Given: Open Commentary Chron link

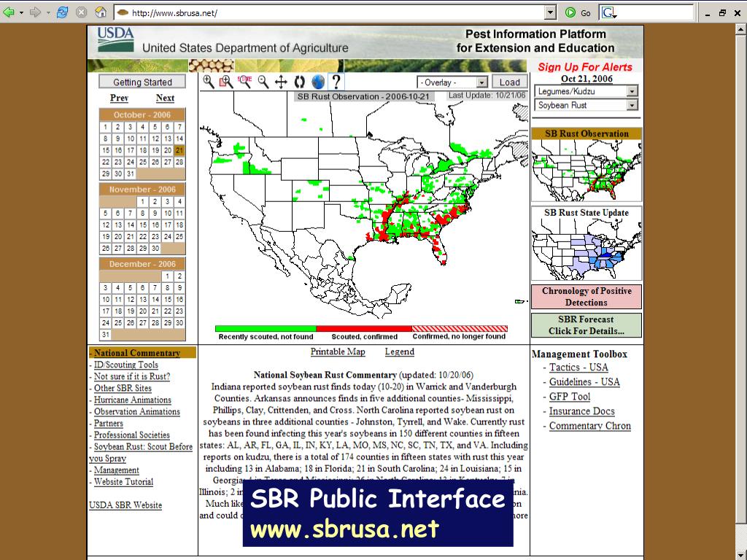Looking at the screenshot, I should point(589,426).
